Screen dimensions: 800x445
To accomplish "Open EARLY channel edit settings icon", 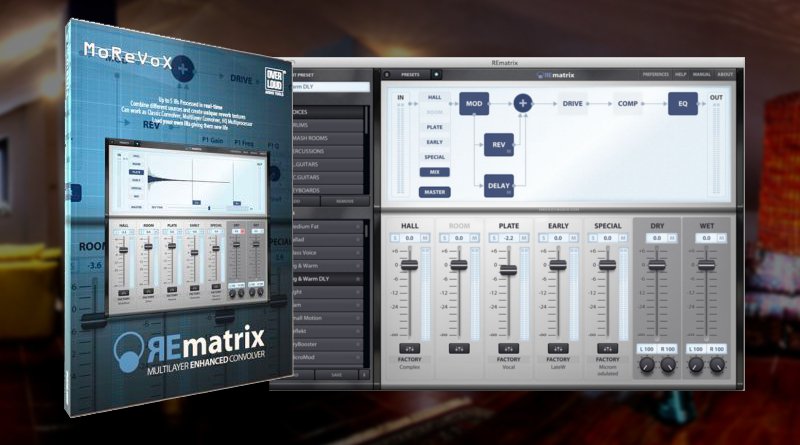I will pyautogui.click(x=558, y=349).
